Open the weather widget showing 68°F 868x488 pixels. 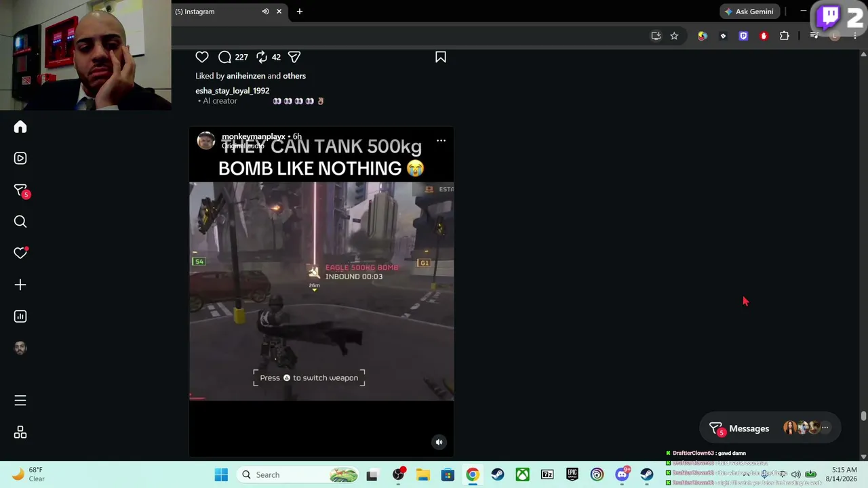coord(28,474)
